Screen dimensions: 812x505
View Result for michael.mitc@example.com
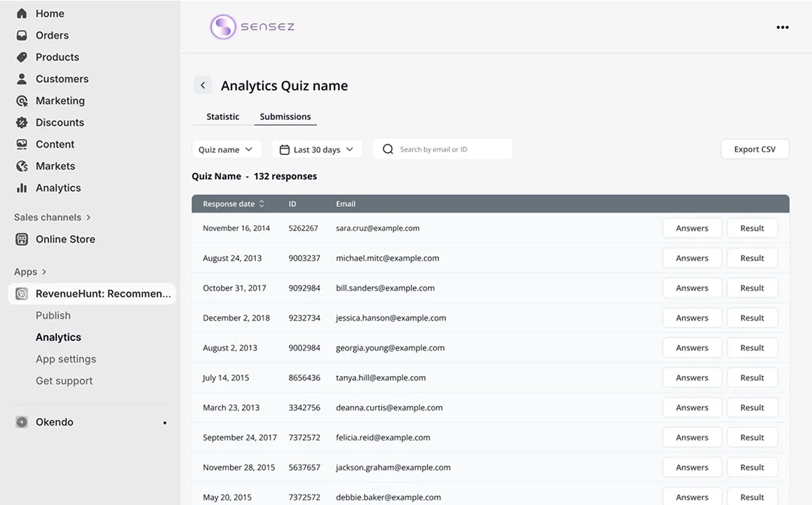752,258
